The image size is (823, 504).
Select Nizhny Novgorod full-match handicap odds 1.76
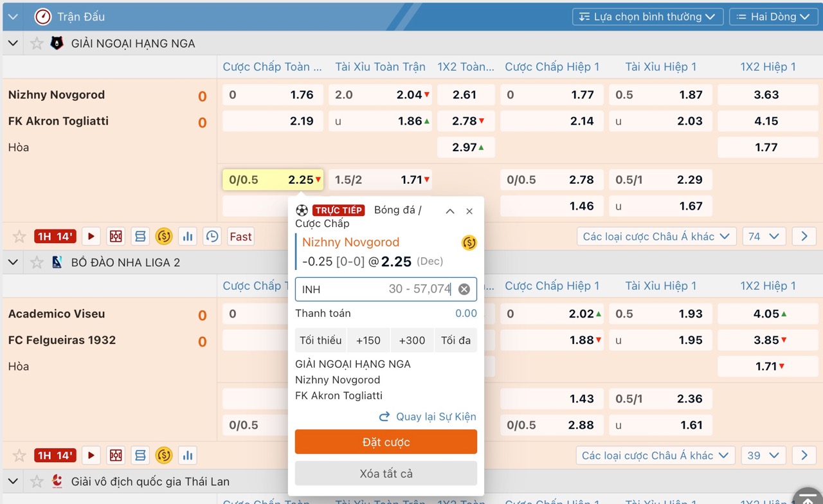[273, 95]
